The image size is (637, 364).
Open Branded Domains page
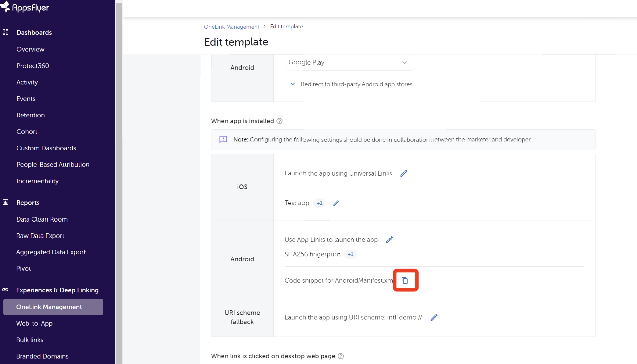42,356
